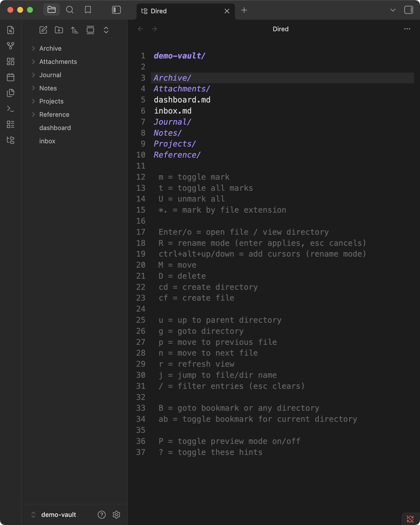Click hint line 'D = delete'
Screen dimensions: 420x525
point(182,276)
